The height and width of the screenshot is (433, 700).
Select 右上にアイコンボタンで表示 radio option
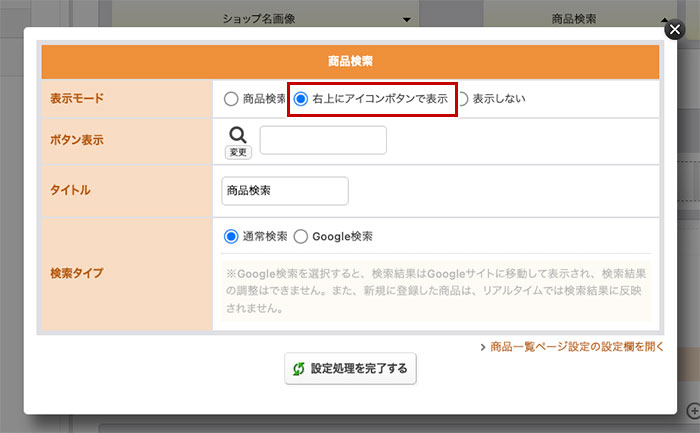pyautogui.click(x=301, y=99)
